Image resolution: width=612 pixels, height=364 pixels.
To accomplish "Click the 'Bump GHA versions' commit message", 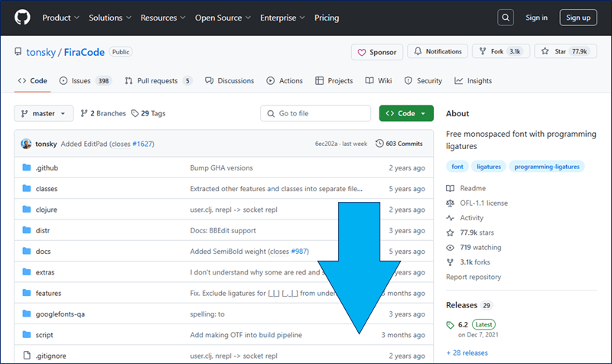I will pyautogui.click(x=221, y=167).
